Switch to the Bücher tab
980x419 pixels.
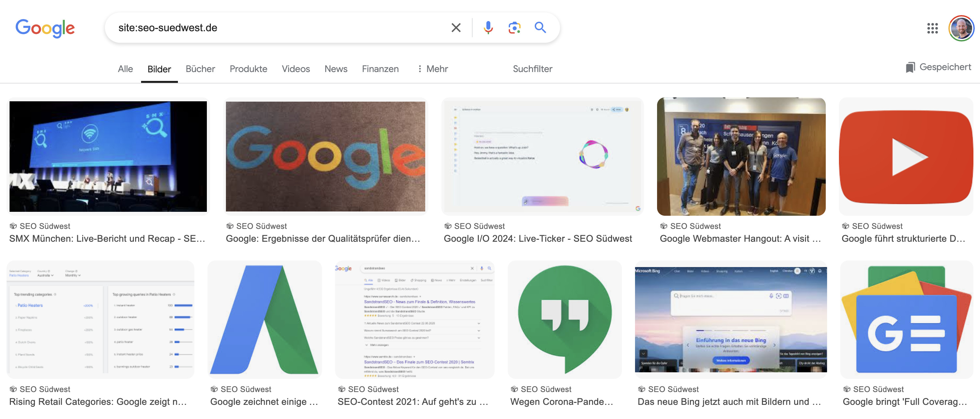(x=200, y=69)
